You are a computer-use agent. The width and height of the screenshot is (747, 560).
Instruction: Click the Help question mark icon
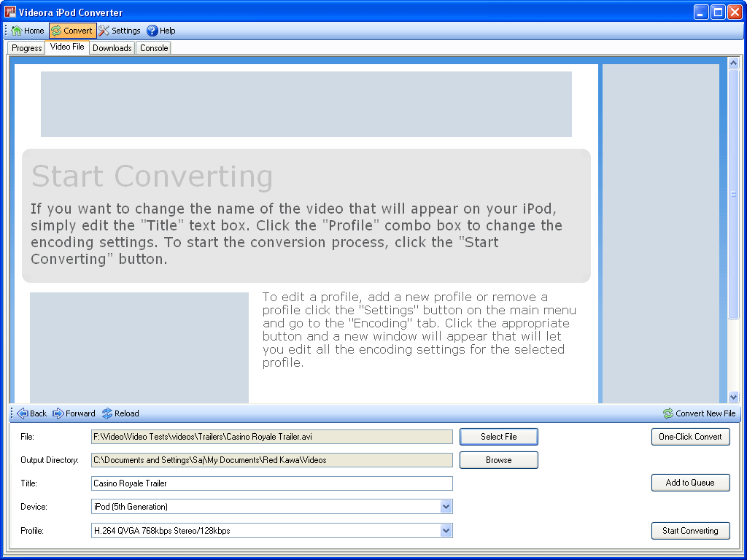pos(152,31)
